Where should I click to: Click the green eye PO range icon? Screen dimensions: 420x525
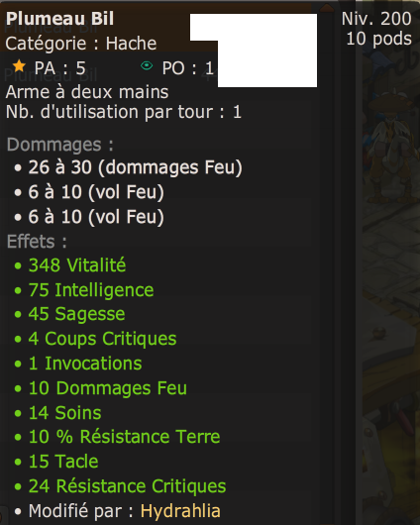pos(147,65)
